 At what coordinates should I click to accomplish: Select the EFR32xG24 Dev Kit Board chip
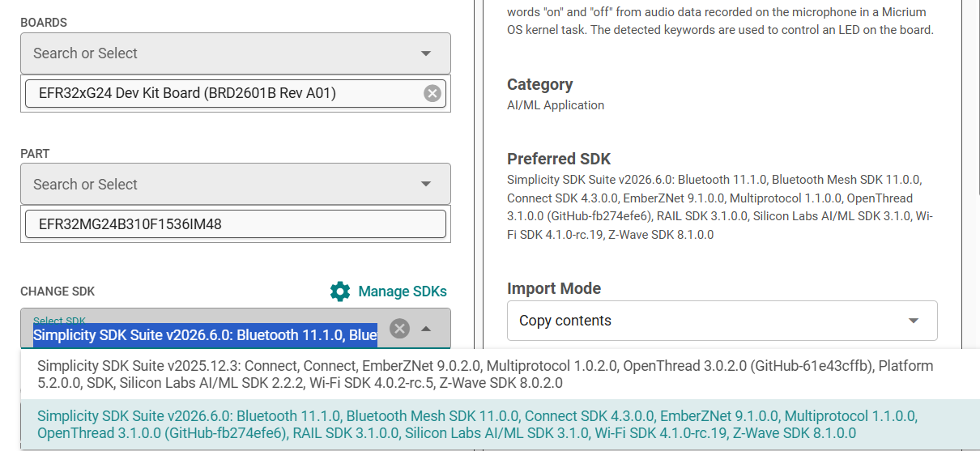235,93
